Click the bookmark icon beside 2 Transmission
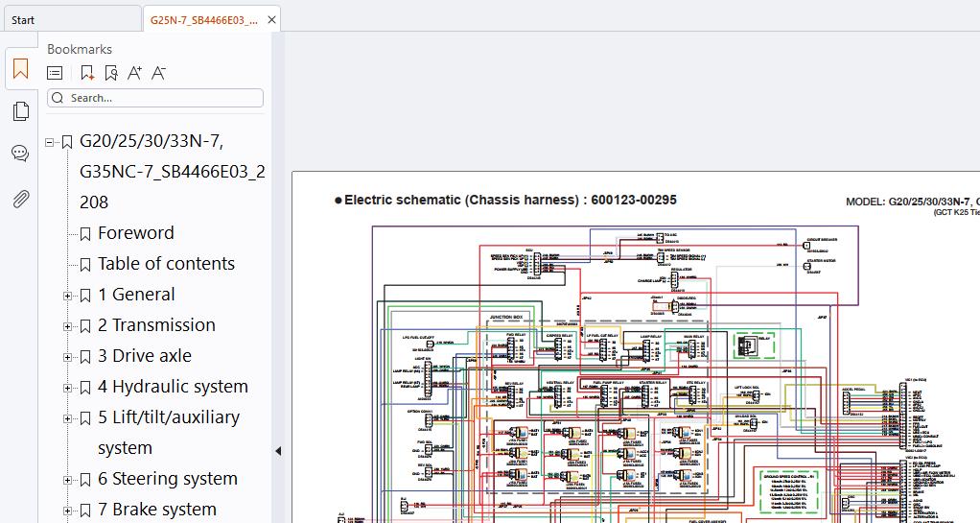980x523 pixels. click(85, 326)
